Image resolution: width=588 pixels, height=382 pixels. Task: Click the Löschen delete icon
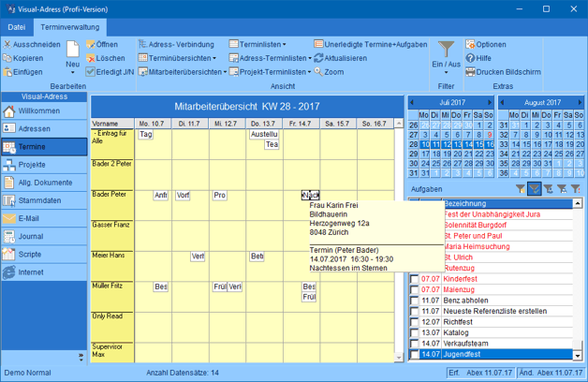[91, 58]
